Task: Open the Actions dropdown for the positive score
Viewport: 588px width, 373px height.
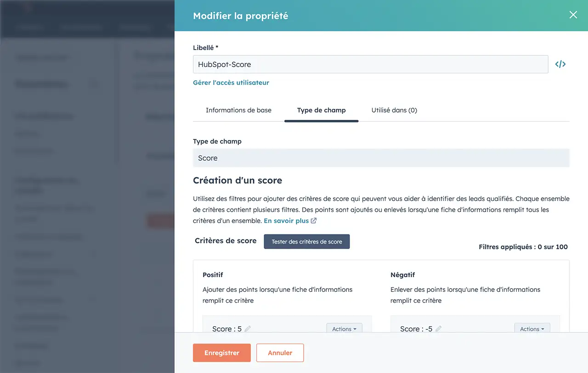Action: (x=344, y=328)
